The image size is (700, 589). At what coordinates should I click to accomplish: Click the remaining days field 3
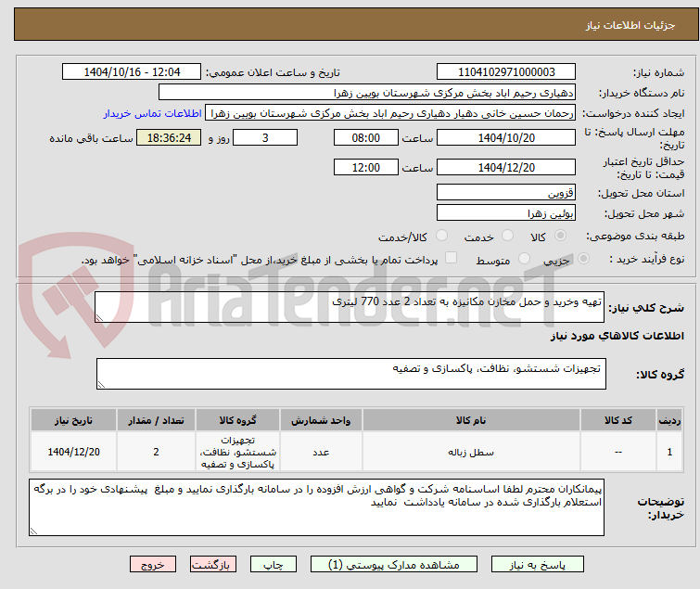265,137
